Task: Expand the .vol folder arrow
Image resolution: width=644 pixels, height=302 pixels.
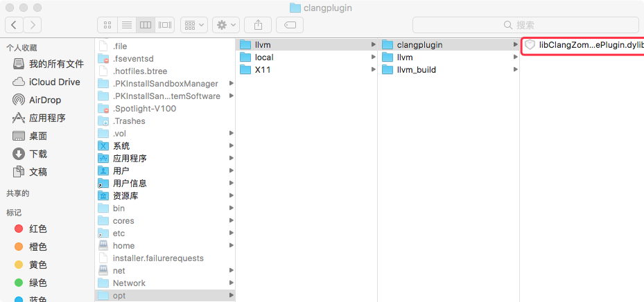Action: (x=232, y=134)
